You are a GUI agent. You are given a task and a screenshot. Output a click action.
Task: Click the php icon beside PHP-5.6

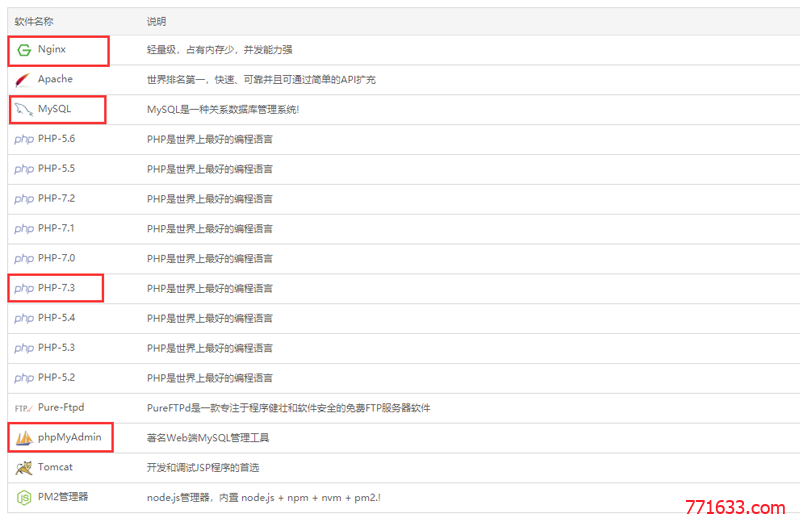tap(24, 139)
